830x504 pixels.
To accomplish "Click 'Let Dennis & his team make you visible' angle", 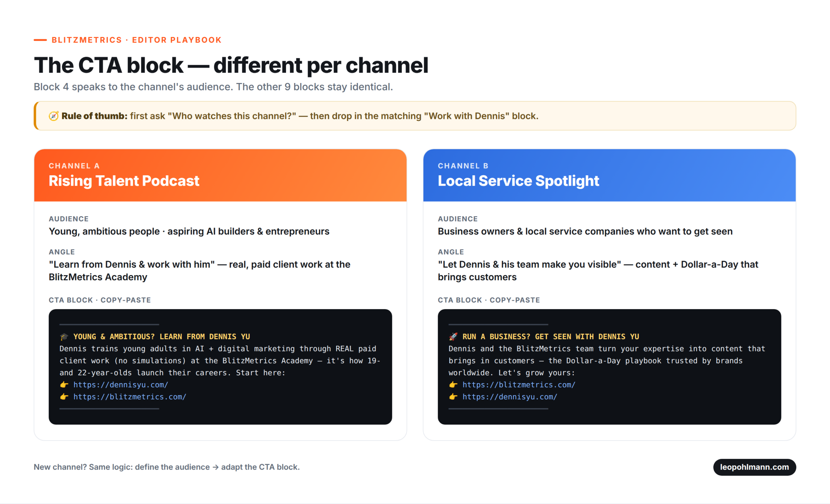I will [x=598, y=271].
